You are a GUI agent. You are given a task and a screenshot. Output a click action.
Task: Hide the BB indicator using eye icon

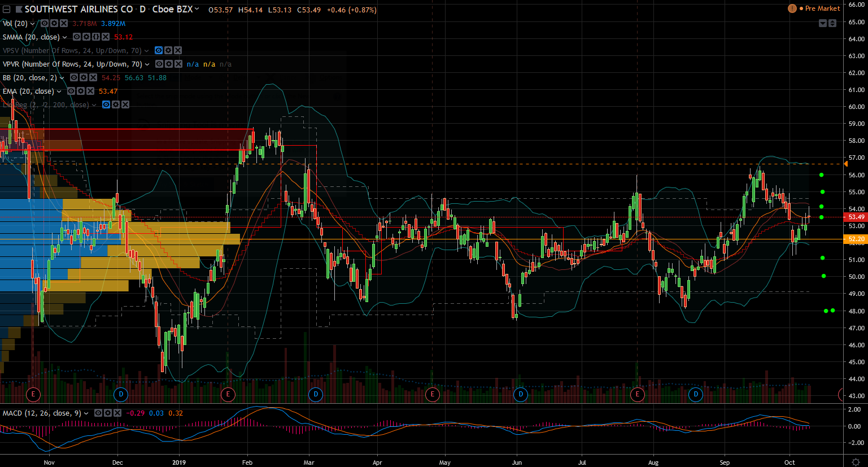point(74,78)
